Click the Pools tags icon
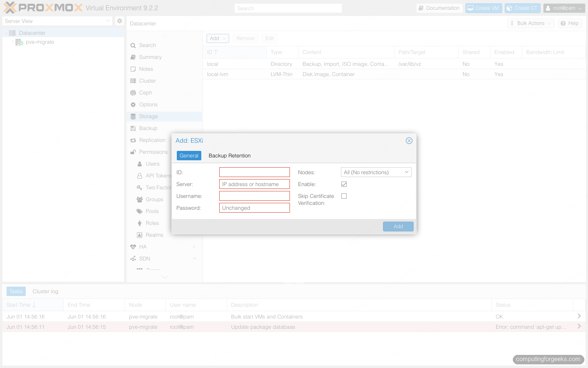 [140, 211]
